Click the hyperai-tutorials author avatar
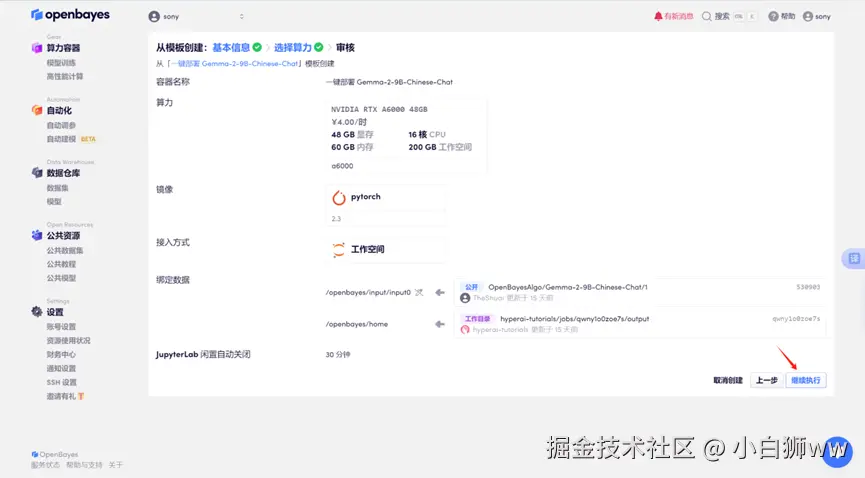Image resolution: width=865 pixels, height=478 pixels. click(x=465, y=330)
